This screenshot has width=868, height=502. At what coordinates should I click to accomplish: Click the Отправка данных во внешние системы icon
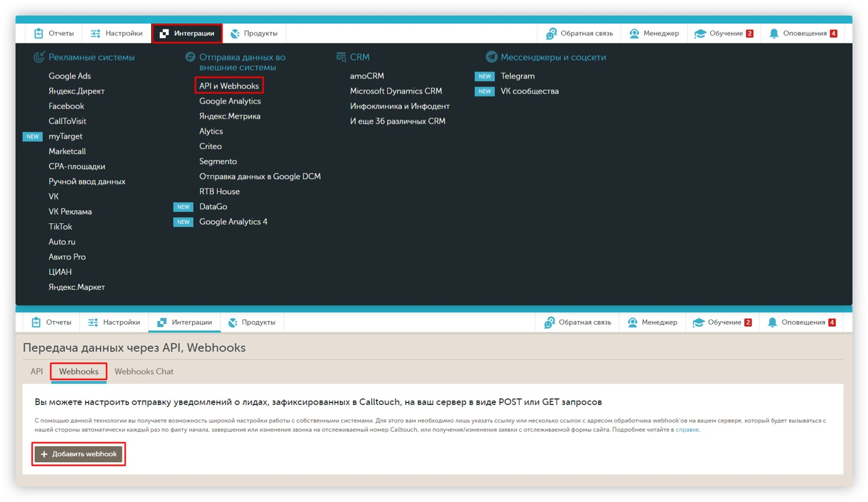pyautogui.click(x=190, y=57)
